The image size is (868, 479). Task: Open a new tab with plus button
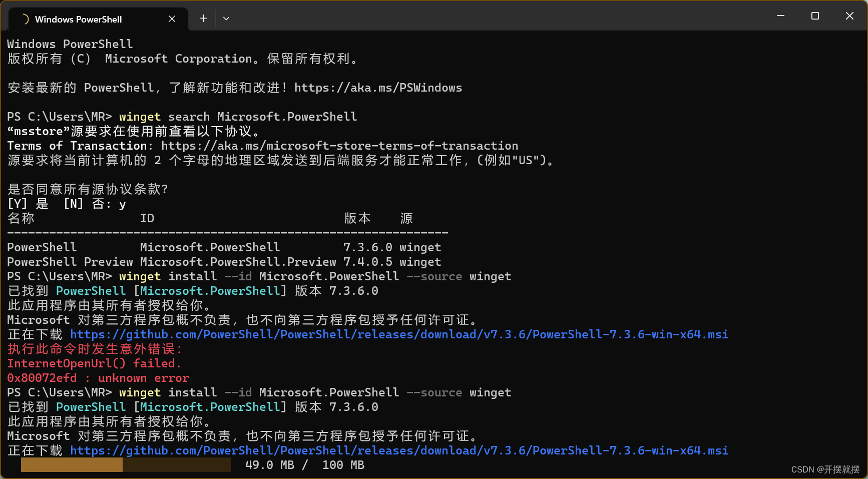pos(203,19)
